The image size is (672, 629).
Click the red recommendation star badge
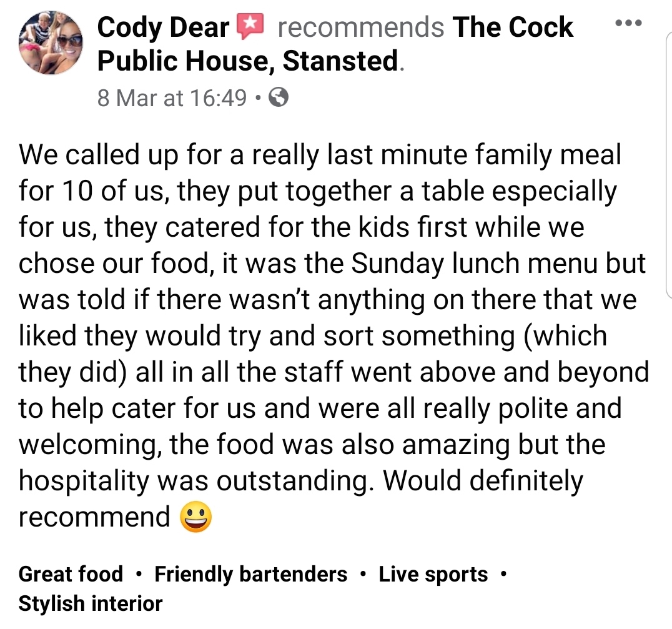[x=250, y=26]
